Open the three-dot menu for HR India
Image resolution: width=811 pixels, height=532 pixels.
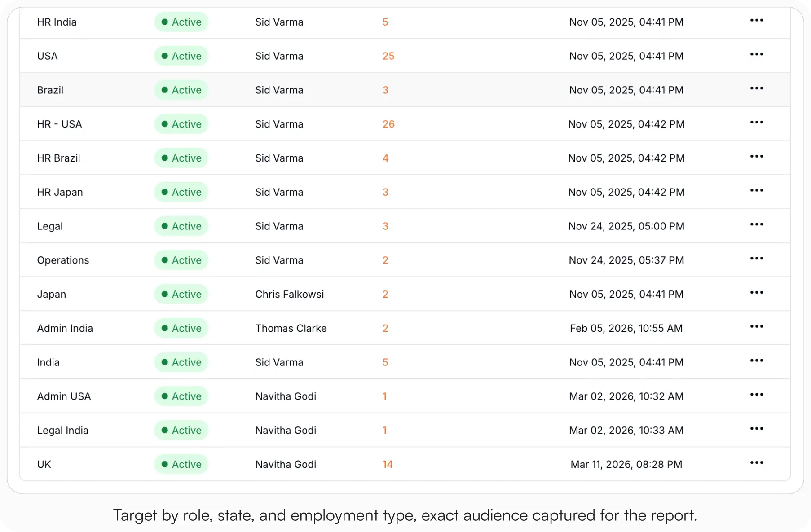[x=756, y=20]
